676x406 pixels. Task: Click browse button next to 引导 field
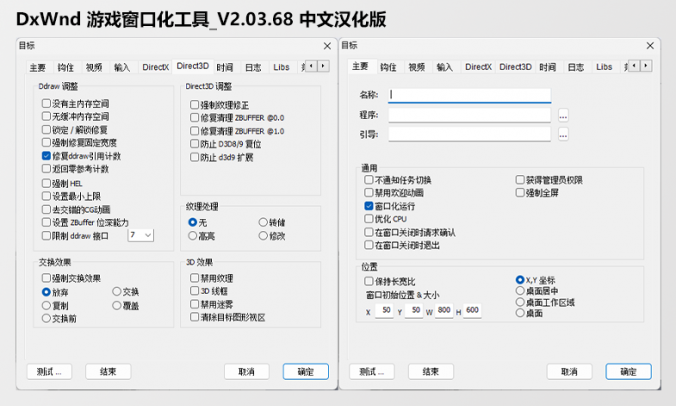pos(563,134)
